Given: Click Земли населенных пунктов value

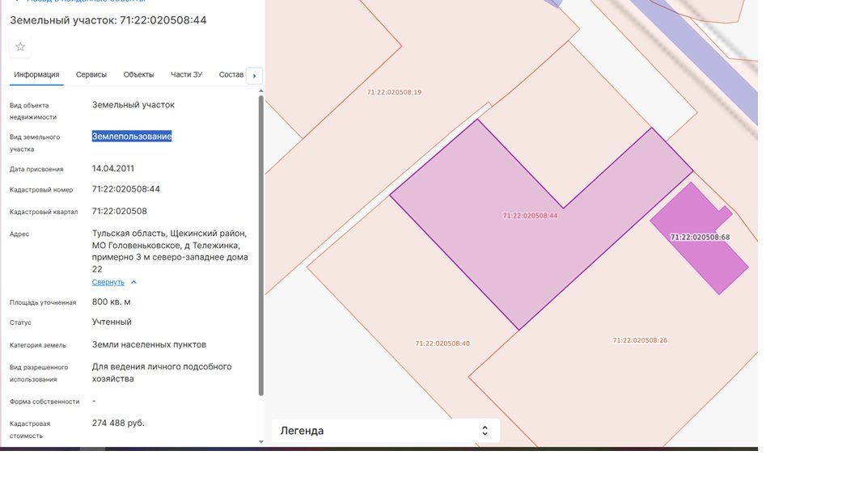Looking at the screenshot, I should (149, 345).
